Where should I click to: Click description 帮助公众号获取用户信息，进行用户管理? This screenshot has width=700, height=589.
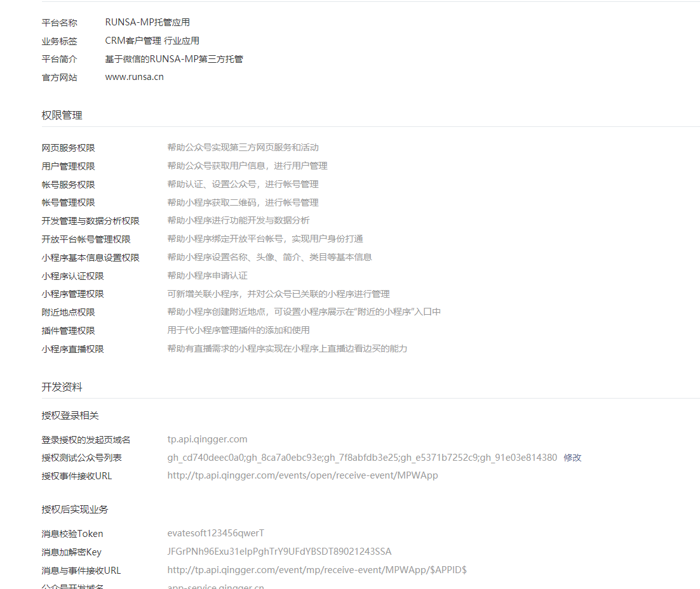coord(247,166)
